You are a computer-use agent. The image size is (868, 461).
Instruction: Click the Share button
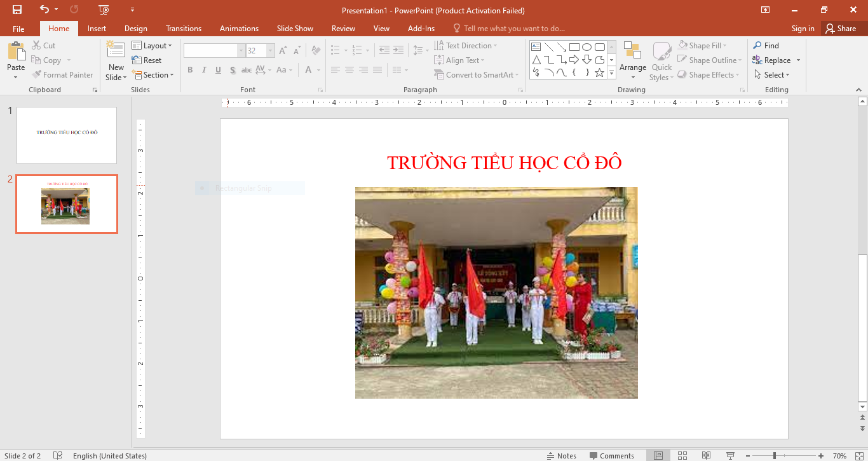point(841,29)
